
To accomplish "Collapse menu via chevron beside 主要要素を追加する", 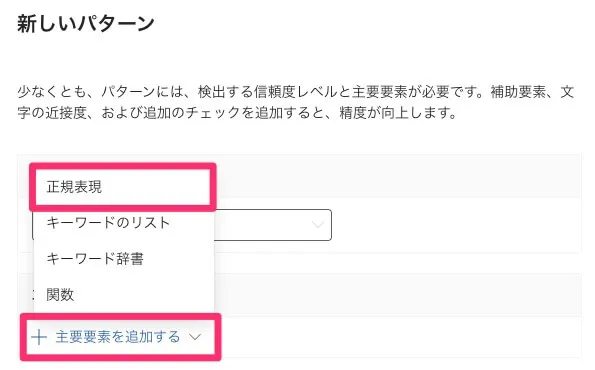I will (x=195, y=337).
